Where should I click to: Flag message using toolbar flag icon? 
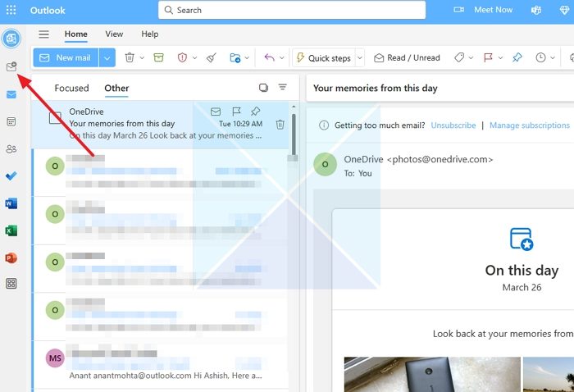488,57
